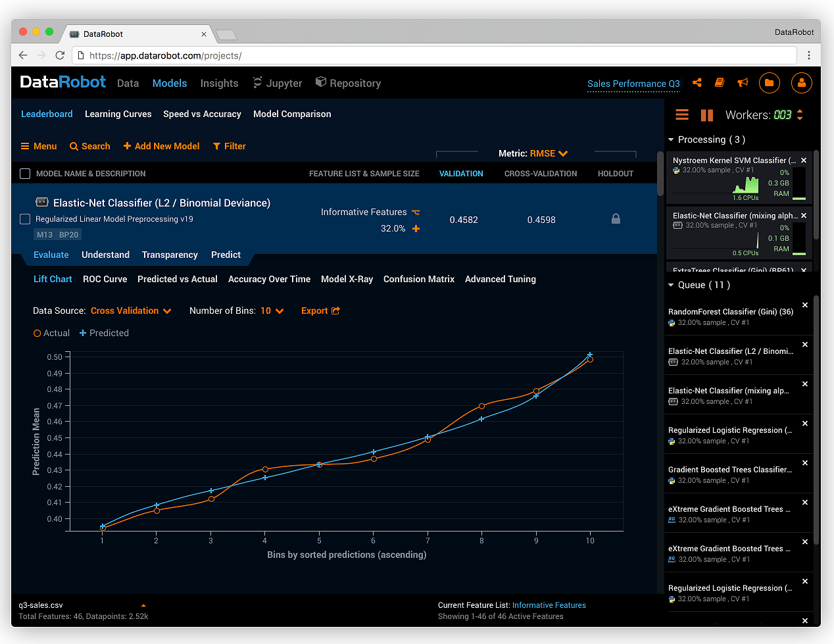This screenshot has height=644, width=834.
Task: Go to the Insights section
Action: (219, 83)
